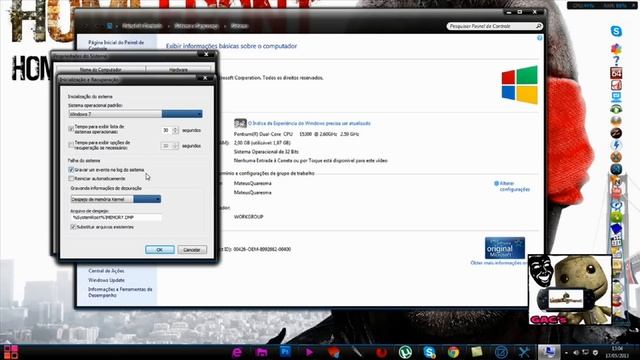Close the Propriedades do Sistema dialog

tap(206, 54)
